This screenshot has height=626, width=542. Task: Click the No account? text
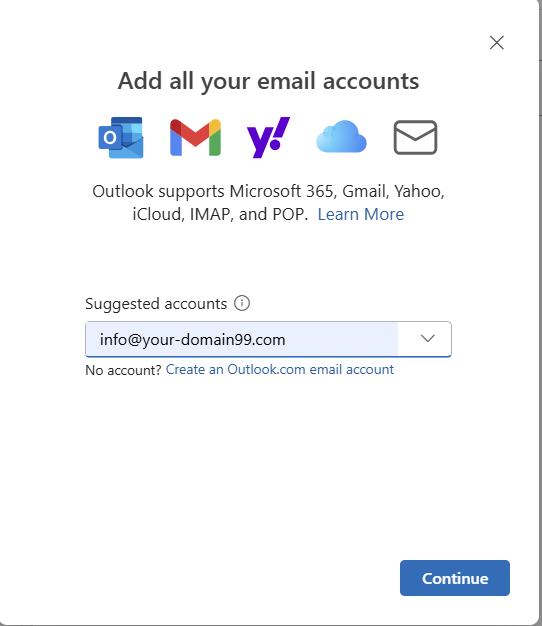(123, 370)
